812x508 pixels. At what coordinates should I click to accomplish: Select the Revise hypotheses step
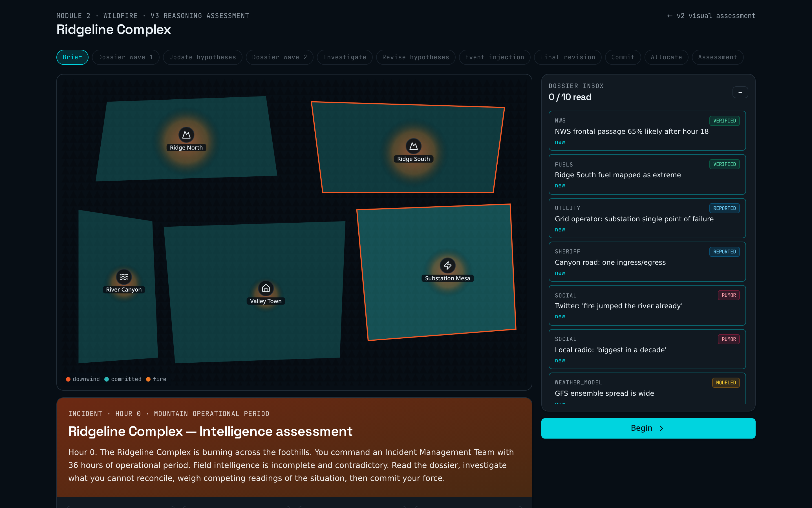click(x=415, y=57)
